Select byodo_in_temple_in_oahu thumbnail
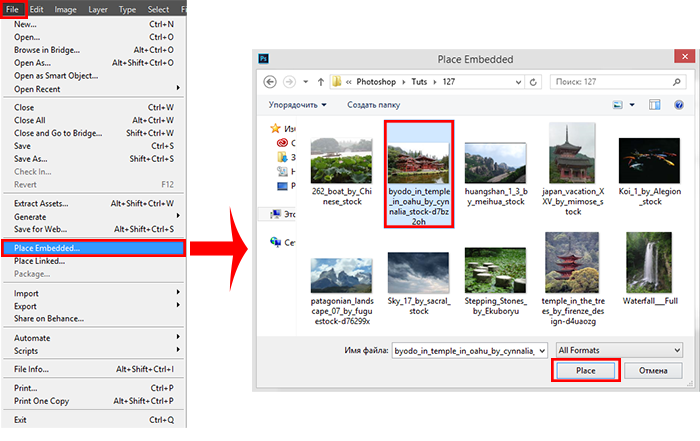Image resolution: width=700 pixels, height=441 pixels. pos(418,163)
